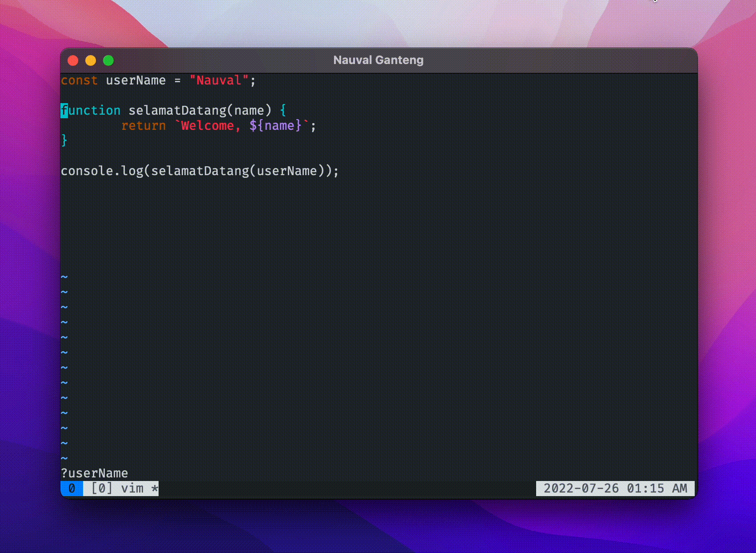This screenshot has width=756, height=553.
Task: Place cursor on the "const" keyword
Action: pyautogui.click(x=79, y=80)
